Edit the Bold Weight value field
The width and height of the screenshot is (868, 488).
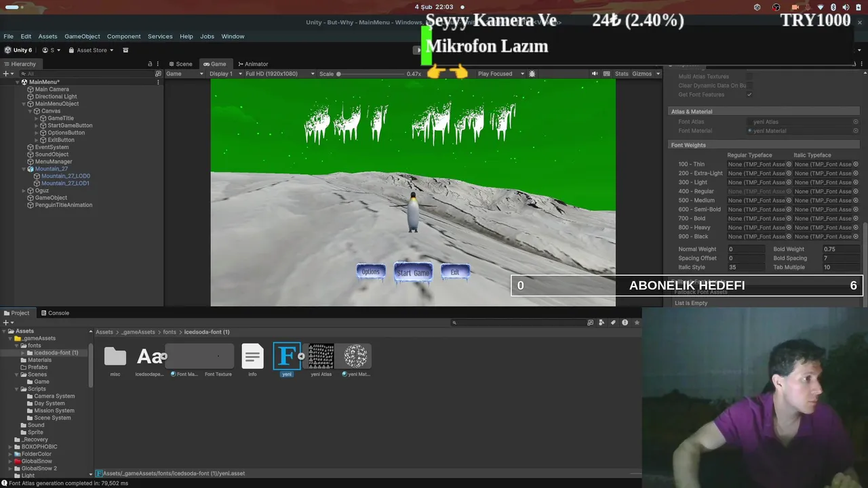841,249
